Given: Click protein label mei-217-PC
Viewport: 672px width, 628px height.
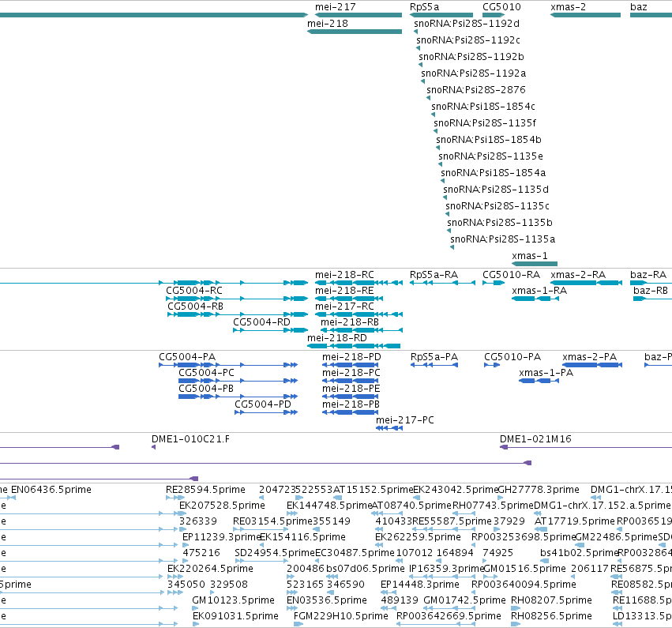Looking at the screenshot, I should (405, 420).
